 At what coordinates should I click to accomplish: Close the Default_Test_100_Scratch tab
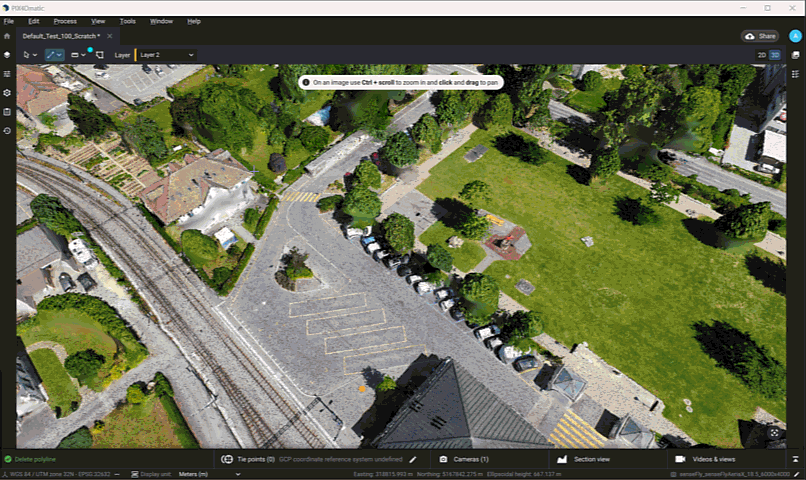(110, 36)
